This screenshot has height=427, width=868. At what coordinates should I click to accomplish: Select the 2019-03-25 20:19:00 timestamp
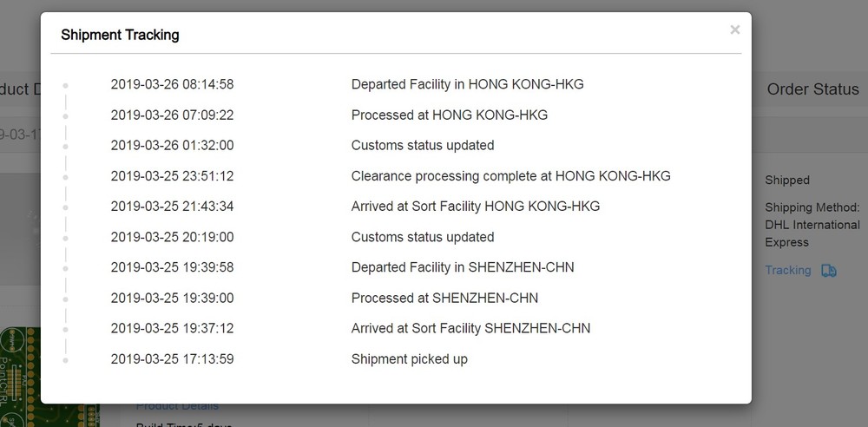(x=172, y=237)
